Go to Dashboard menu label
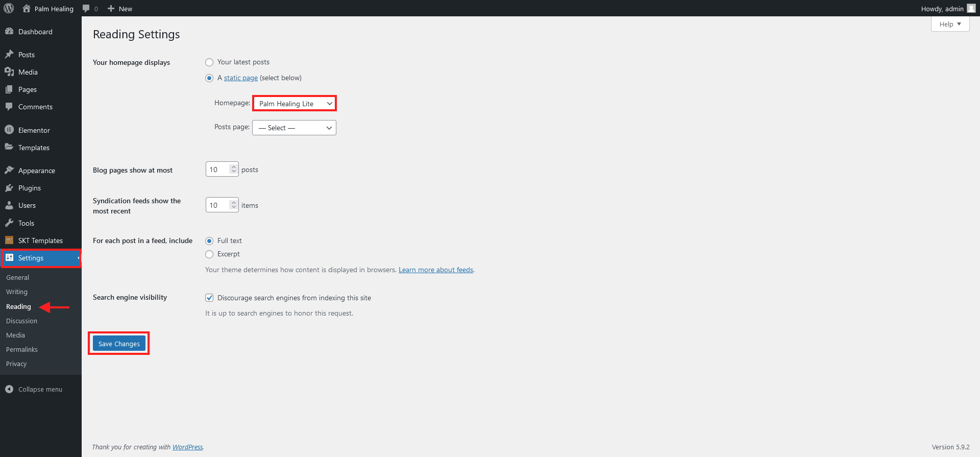 pos(35,32)
